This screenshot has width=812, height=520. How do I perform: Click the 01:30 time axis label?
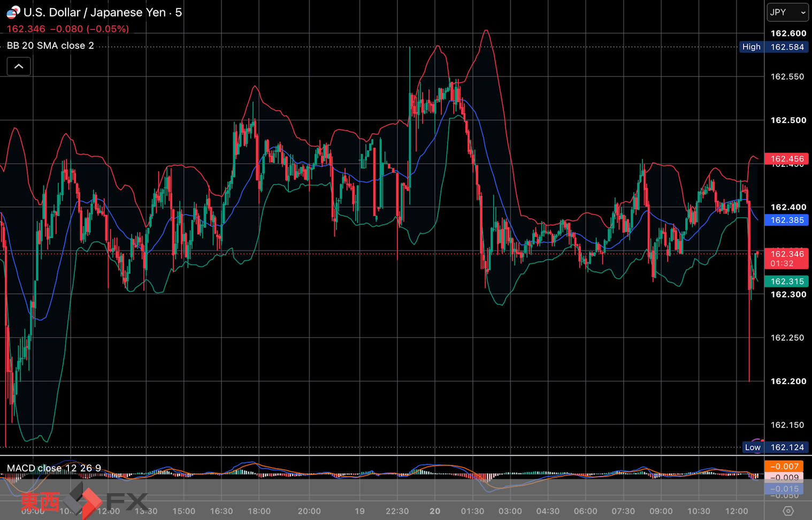pyautogui.click(x=472, y=511)
